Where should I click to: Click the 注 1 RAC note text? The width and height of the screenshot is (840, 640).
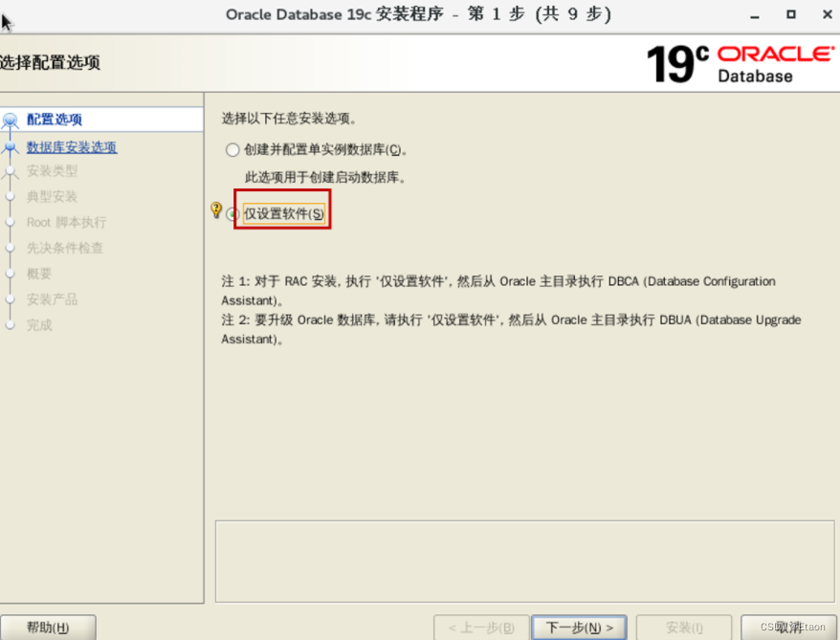[498, 291]
